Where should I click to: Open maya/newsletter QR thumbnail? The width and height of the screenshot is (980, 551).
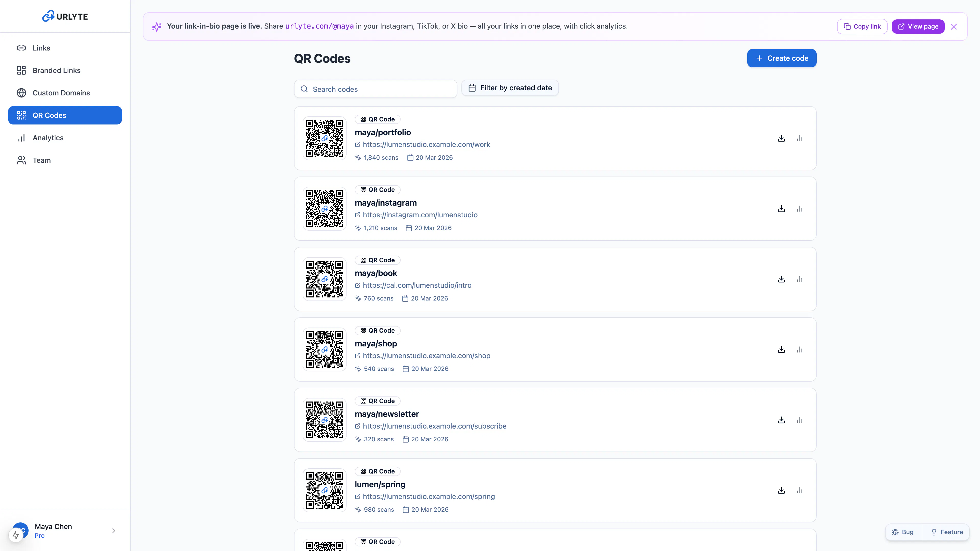coord(325,419)
